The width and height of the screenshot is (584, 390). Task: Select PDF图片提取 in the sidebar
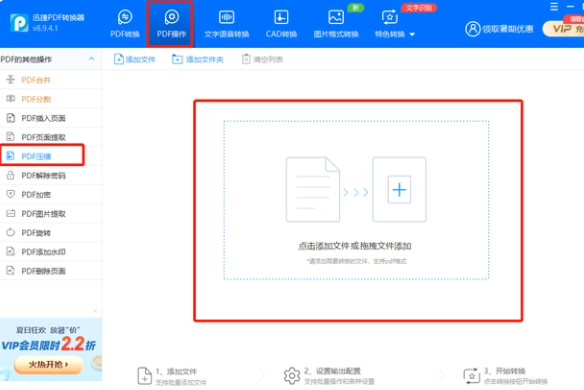pos(51,213)
